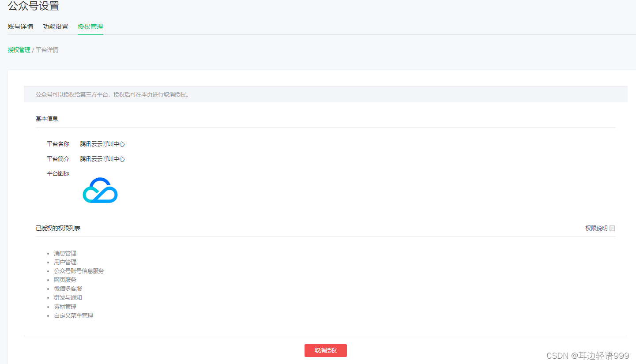Select the 网页服务 permission item
636x364 pixels.
[65, 280]
